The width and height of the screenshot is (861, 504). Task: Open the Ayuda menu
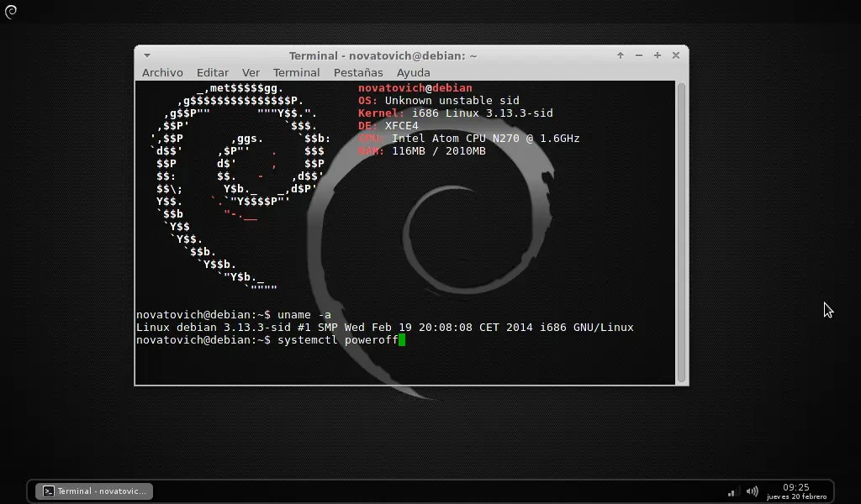414,72
